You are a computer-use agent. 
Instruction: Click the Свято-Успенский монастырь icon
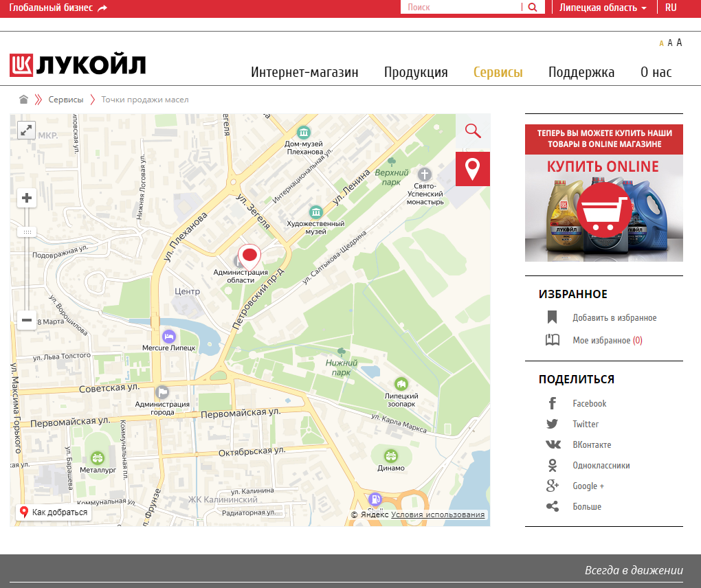click(425, 174)
